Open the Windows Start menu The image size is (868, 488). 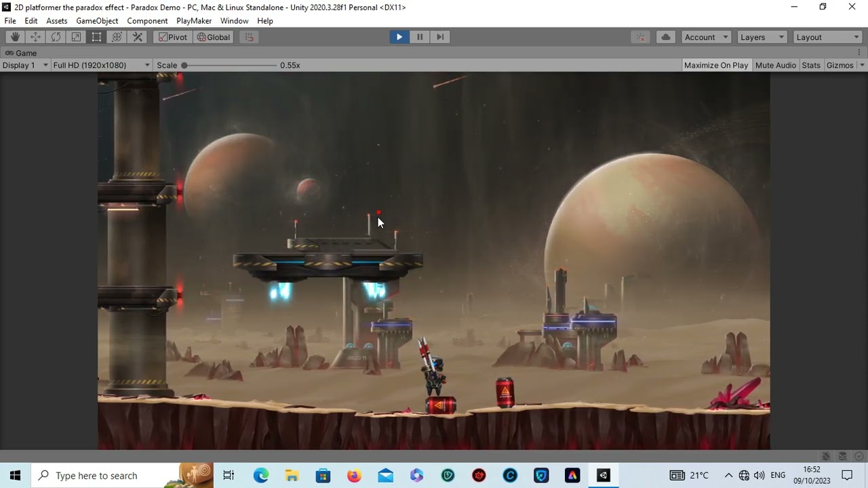pyautogui.click(x=16, y=475)
